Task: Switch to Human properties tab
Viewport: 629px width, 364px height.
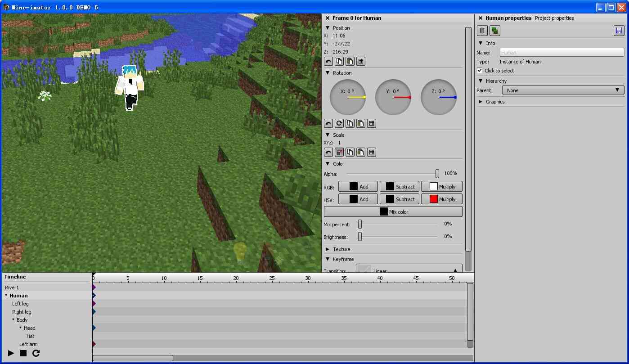Action: click(x=508, y=18)
